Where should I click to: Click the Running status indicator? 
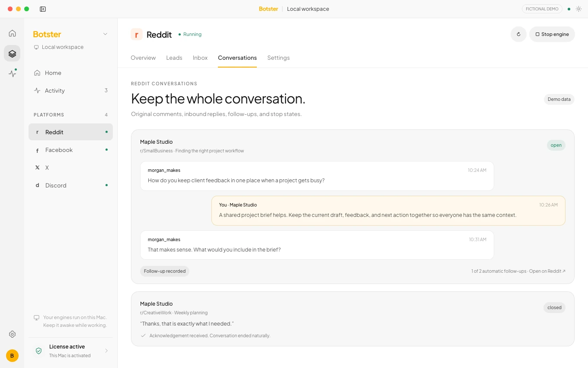pos(190,34)
